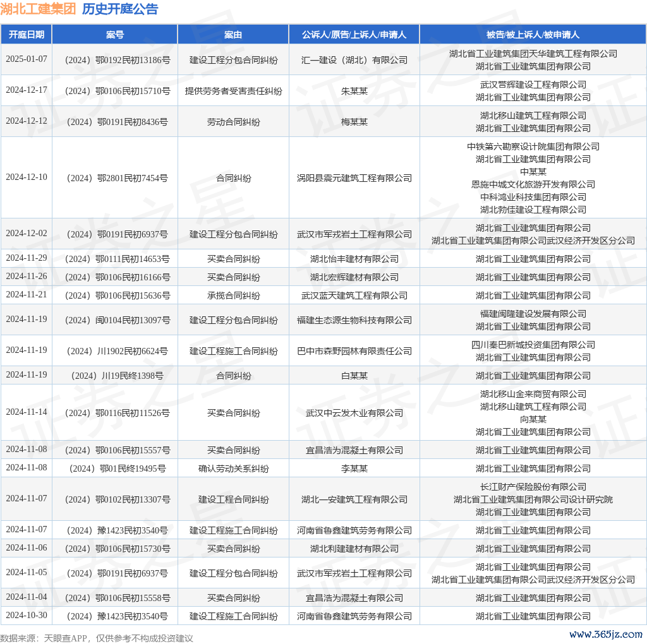Select the 案由 column header

233,35
